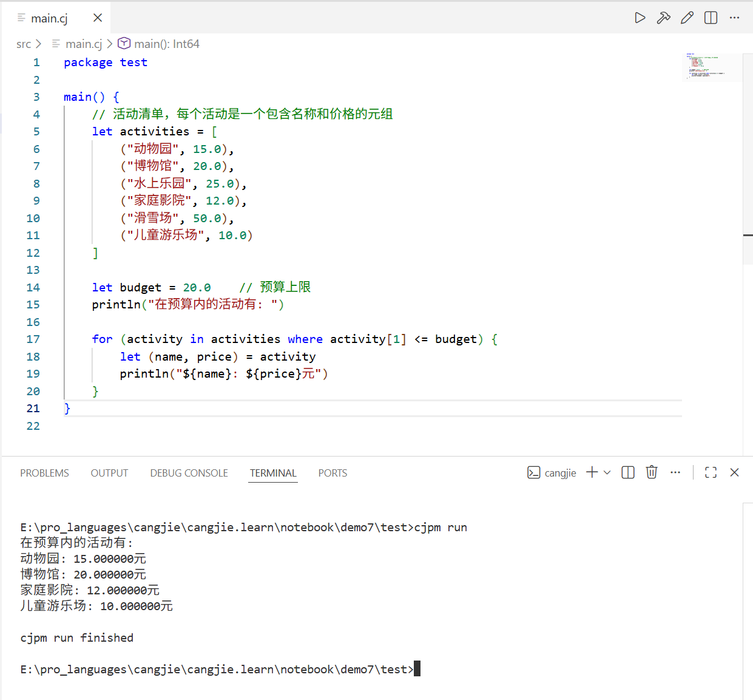Screen dimensions: 753x700
Task: Click the breadcrumb cube symbol icon
Action: tap(124, 43)
